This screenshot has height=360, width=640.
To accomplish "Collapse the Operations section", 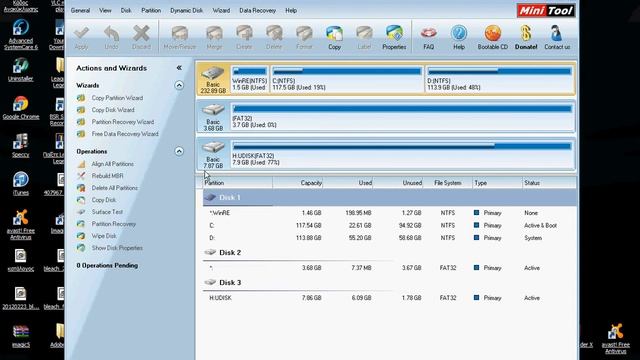I will (179, 151).
